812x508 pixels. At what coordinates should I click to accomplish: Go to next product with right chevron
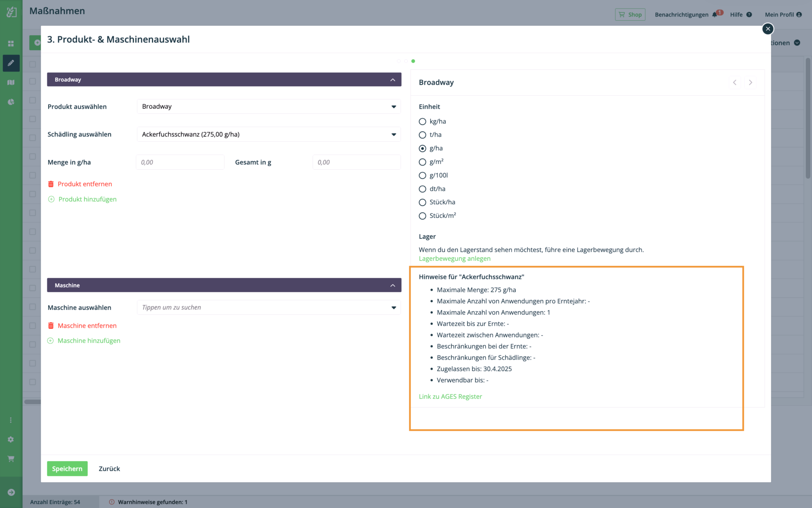coord(750,83)
